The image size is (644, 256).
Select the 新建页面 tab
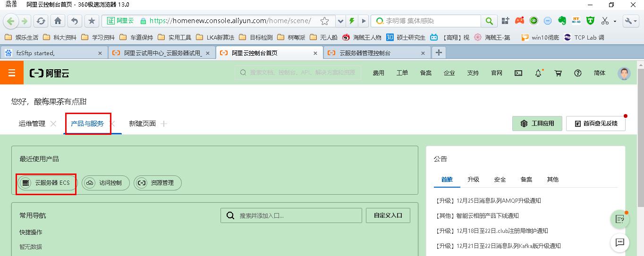click(143, 124)
